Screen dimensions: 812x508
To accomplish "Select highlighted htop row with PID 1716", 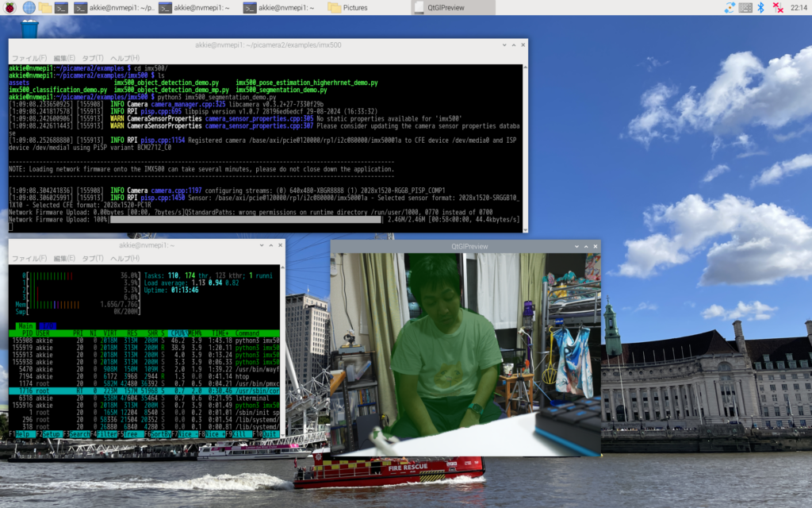I will 144,391.
